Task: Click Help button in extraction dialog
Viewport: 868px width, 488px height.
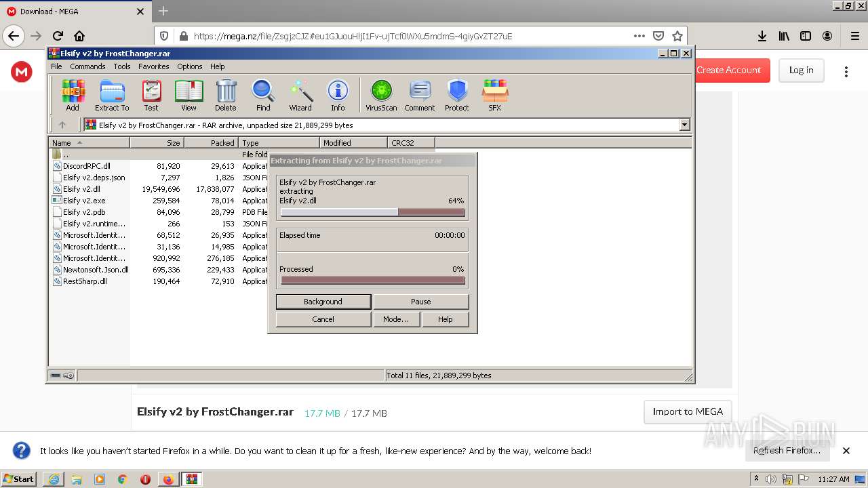Action: (445, 319)
